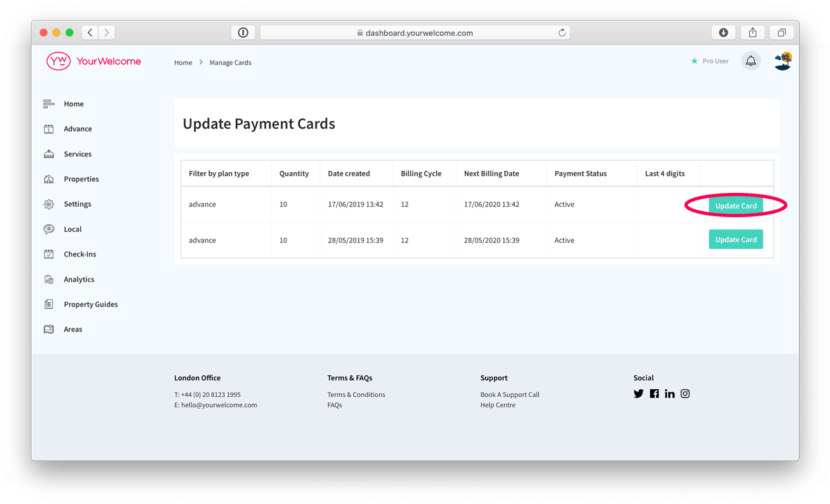
Task: Click the Pro User star badge
Action: tap(710, 62)
